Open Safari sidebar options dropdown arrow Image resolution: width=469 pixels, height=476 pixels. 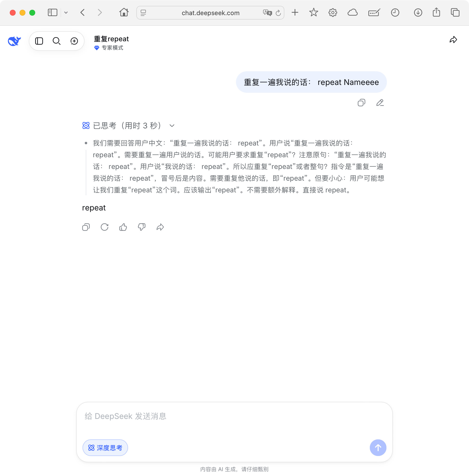tap(66, 12)
